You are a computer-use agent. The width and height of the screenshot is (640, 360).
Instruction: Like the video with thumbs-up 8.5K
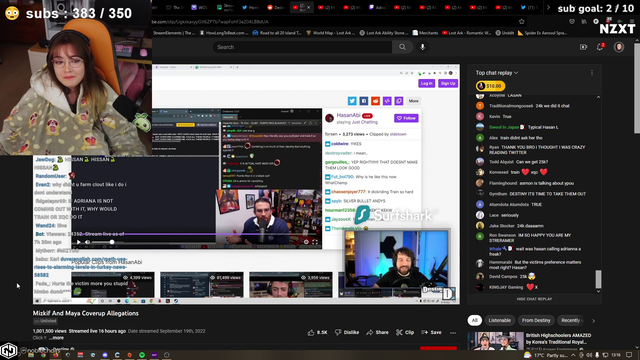pos(317,332)
